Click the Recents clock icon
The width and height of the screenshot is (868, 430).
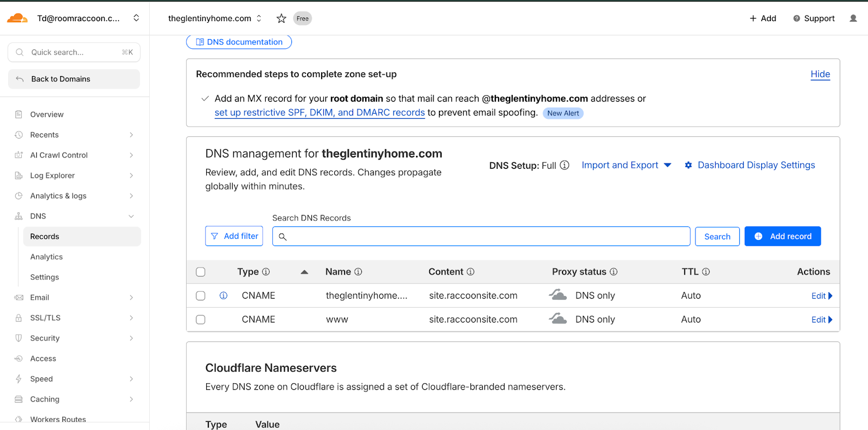coord(19,135)
